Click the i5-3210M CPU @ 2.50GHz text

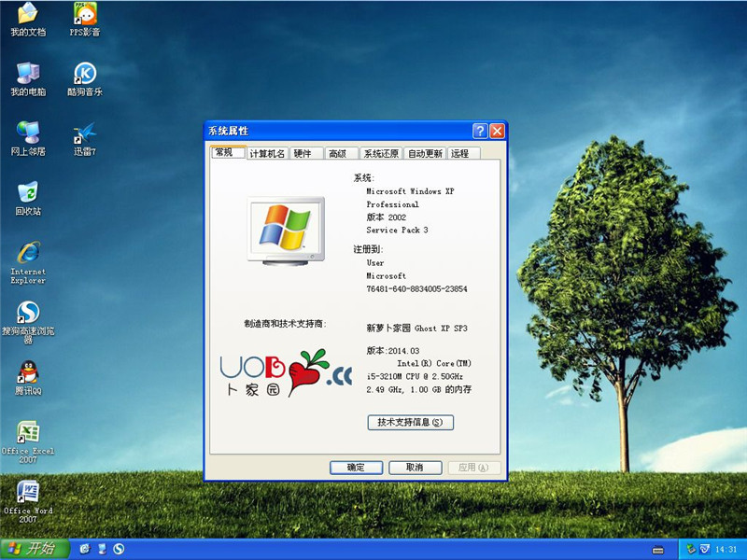tap(415, 376)
